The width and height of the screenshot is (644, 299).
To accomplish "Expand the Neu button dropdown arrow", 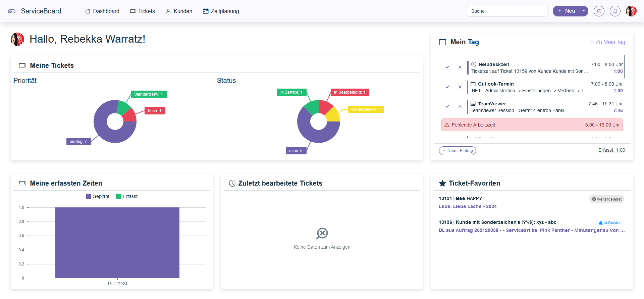I will tap(584, 11).
